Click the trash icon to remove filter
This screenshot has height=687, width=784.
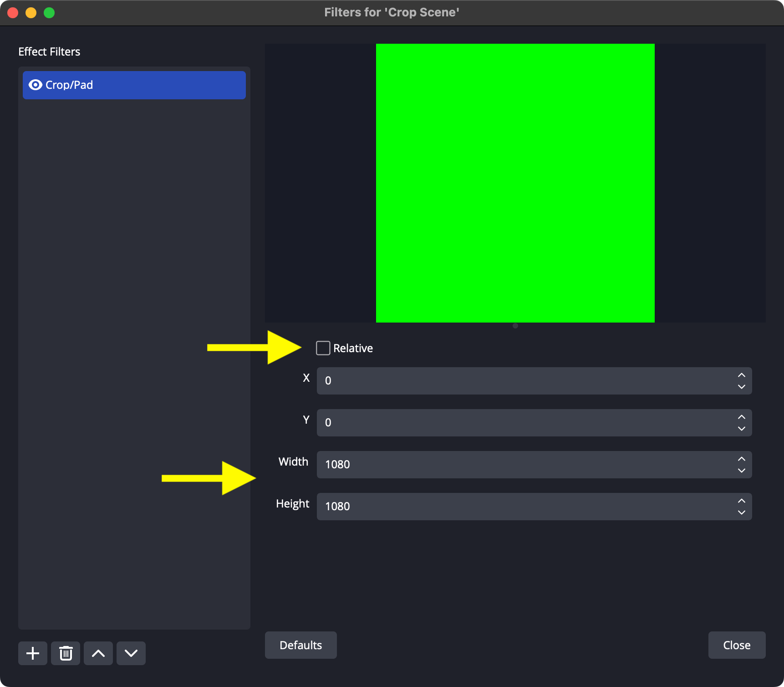[x=66, y=653]
